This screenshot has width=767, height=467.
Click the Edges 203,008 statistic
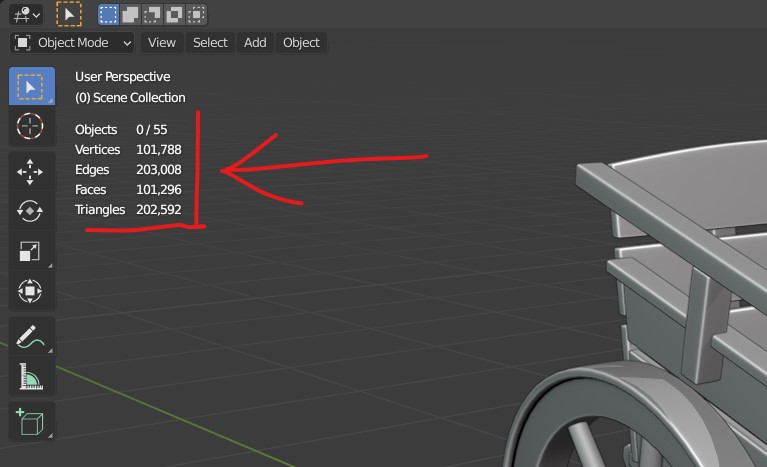click(128, 170)
